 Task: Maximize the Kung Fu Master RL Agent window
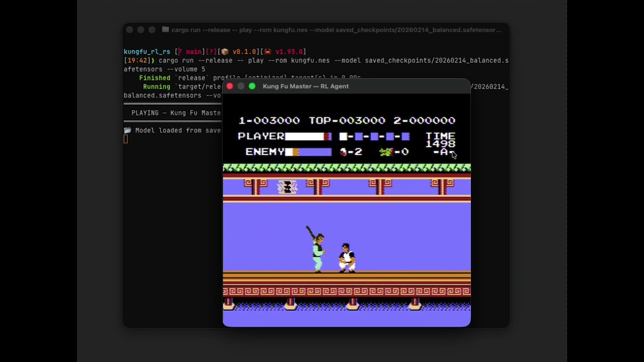click(x=252, y=86)
